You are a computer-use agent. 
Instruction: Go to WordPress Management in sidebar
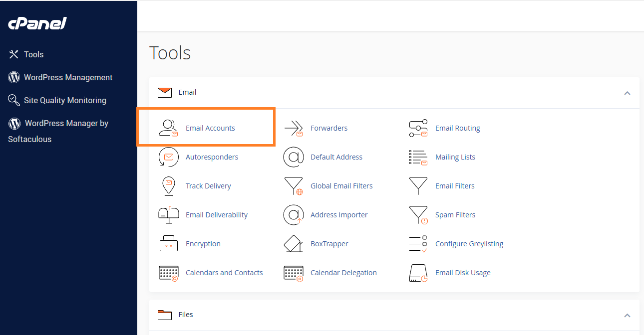pos(68,77)
